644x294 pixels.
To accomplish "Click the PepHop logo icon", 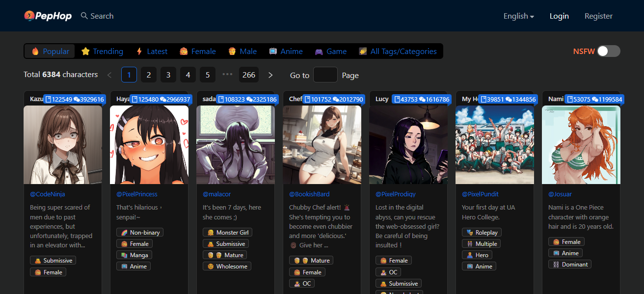I will (29, 16).
